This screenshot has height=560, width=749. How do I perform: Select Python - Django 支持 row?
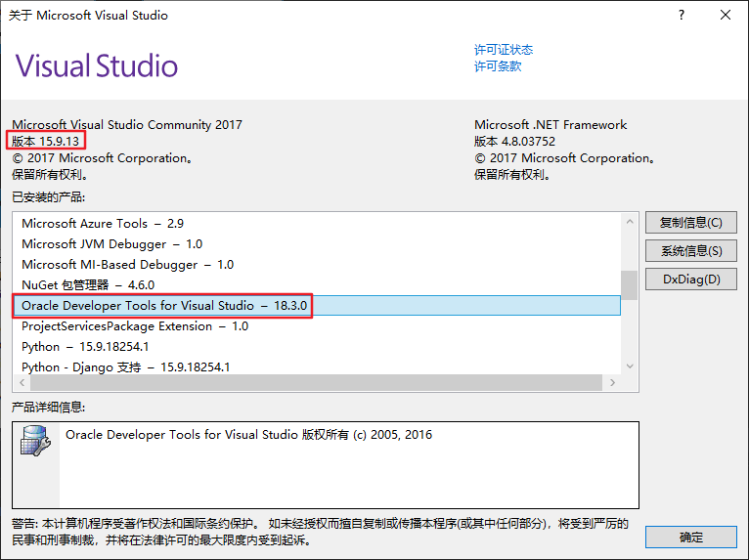(x=317, y=366)
